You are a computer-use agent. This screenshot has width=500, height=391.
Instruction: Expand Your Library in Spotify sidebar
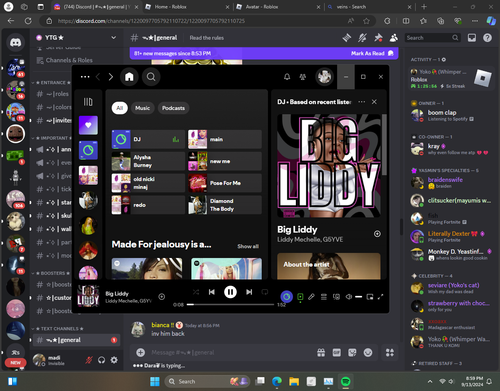tap(88, 102)
